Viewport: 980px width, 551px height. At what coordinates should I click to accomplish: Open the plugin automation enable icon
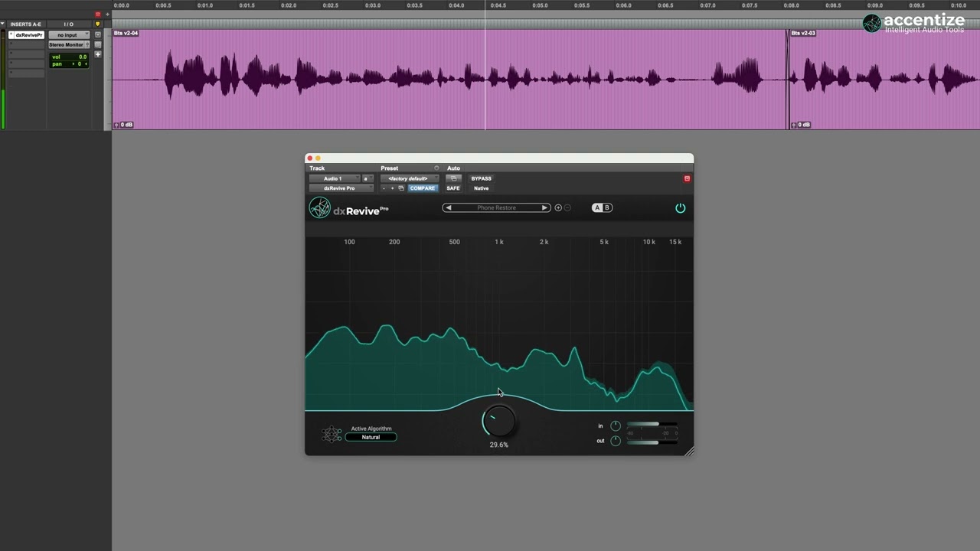pyautogui.click(x=453, y=178)
